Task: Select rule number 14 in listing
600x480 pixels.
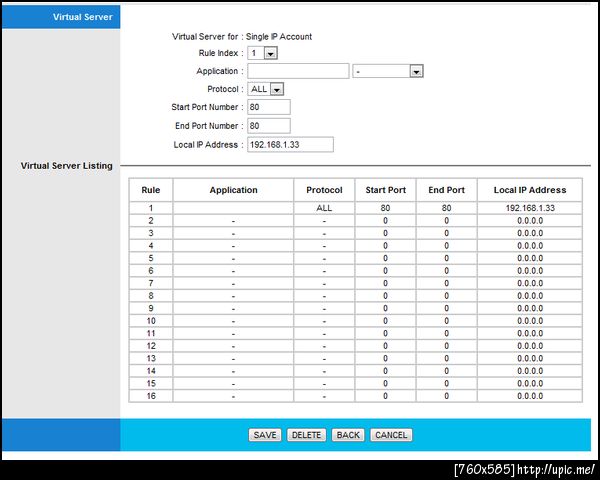Action: tap(151, 371)
